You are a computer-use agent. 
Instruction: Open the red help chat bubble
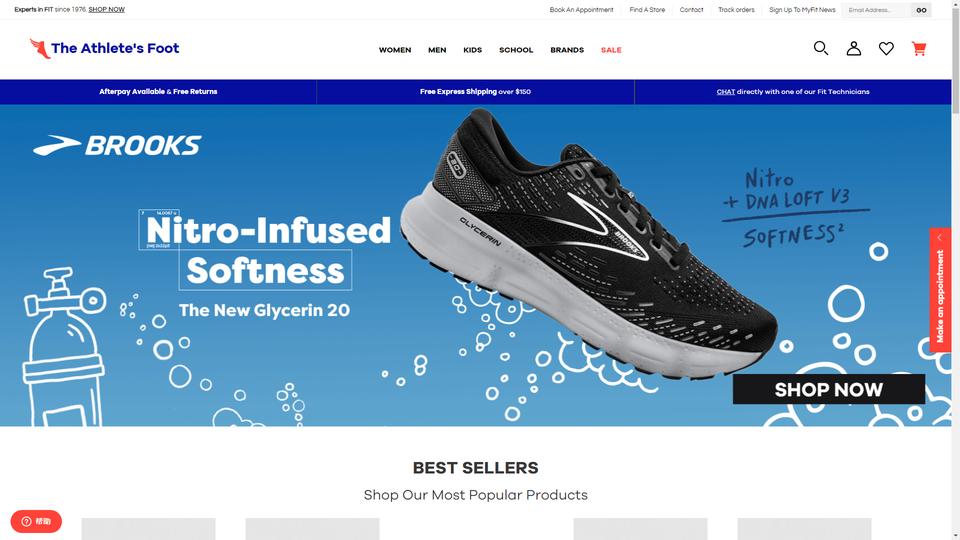click(36, 522)
